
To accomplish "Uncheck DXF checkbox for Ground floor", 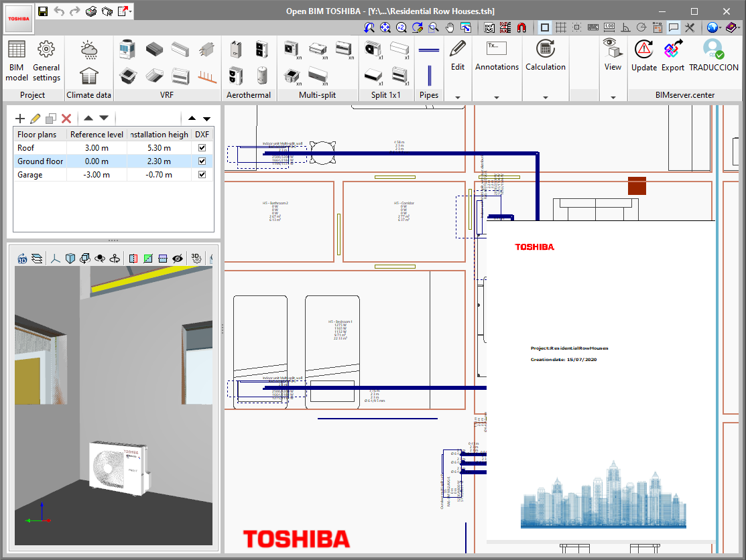I will [202, 161].
